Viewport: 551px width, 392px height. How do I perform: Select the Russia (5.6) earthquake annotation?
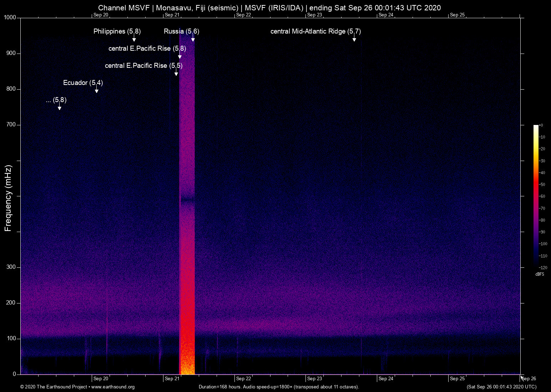pos(181,31)
